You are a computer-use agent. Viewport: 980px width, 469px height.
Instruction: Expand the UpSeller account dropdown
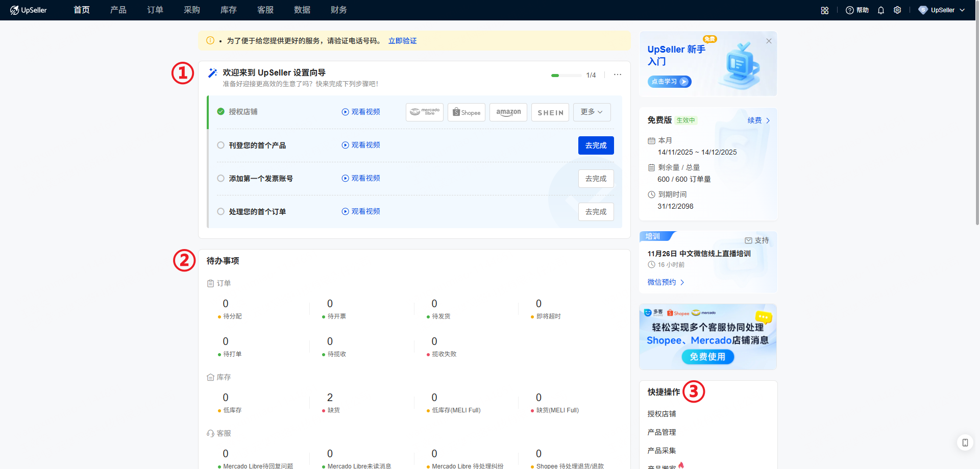942,10
